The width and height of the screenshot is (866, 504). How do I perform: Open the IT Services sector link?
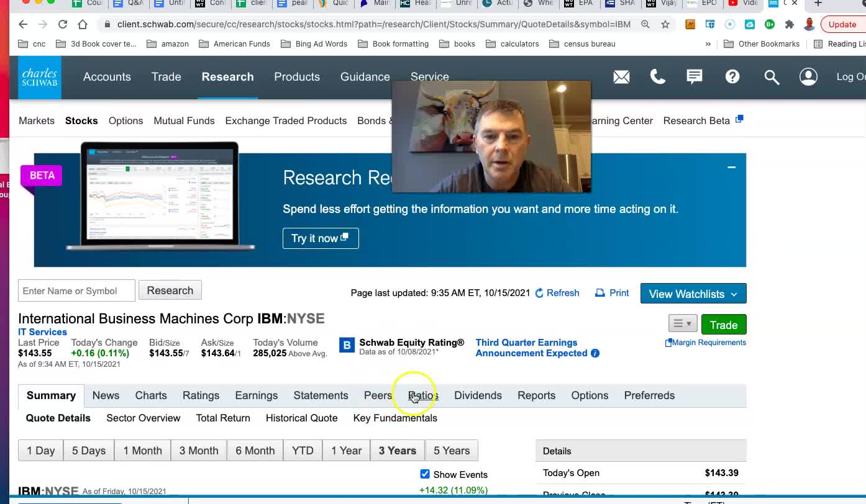pyautogui.click(x=42, y=332)
